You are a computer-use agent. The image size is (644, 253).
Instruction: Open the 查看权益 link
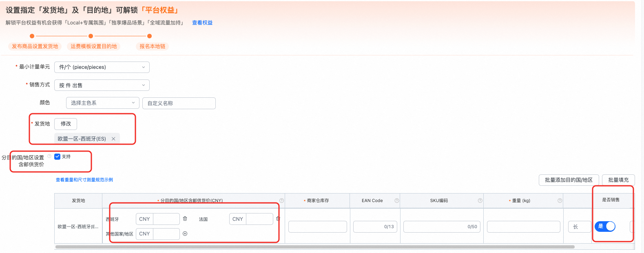point(202,23)
